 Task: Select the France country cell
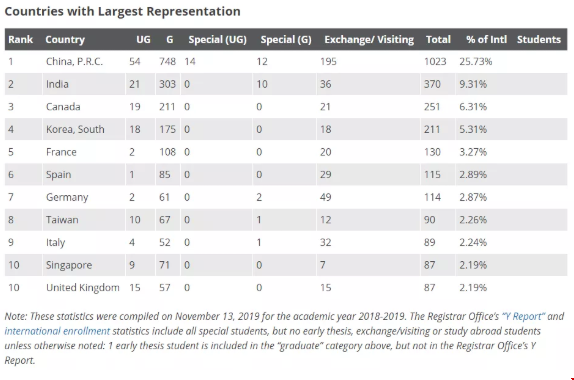point(61,152)
